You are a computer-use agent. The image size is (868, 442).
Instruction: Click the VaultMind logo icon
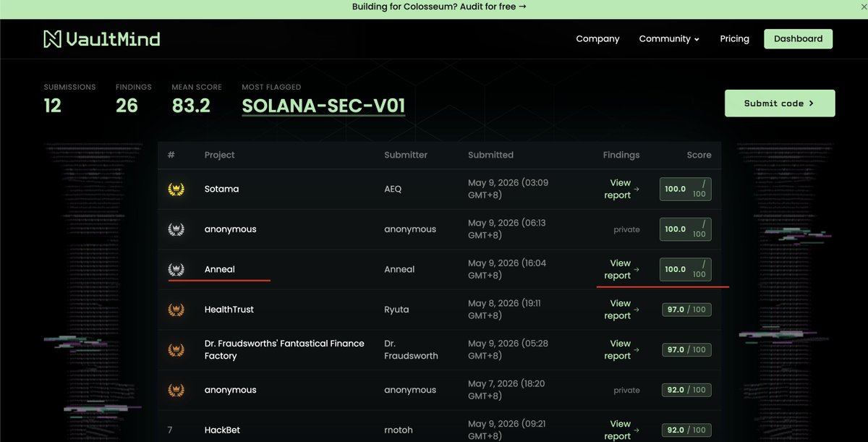tap(52, 39)
